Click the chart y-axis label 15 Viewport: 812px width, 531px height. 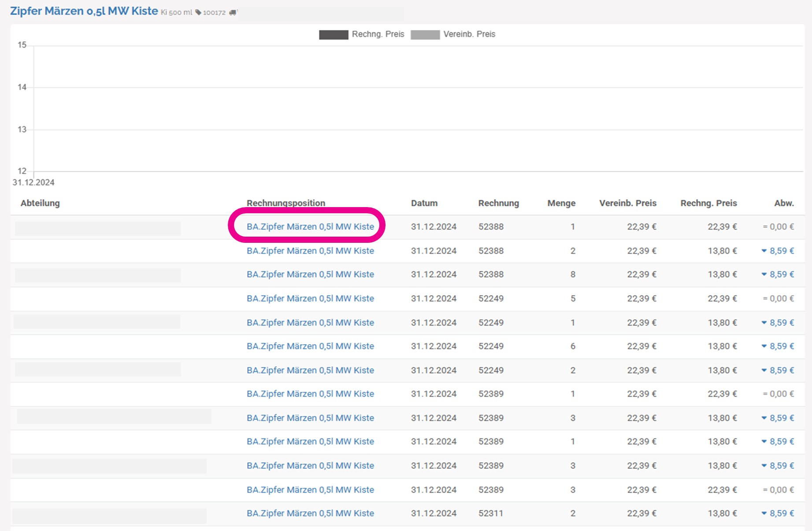[22, 45]
